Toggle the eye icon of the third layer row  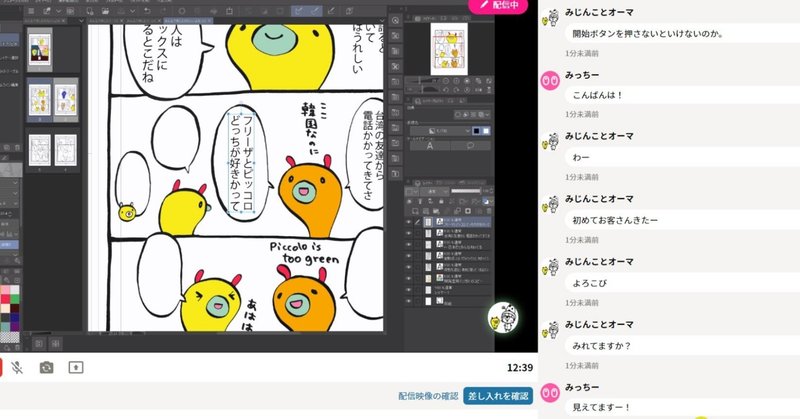[408, 245]
